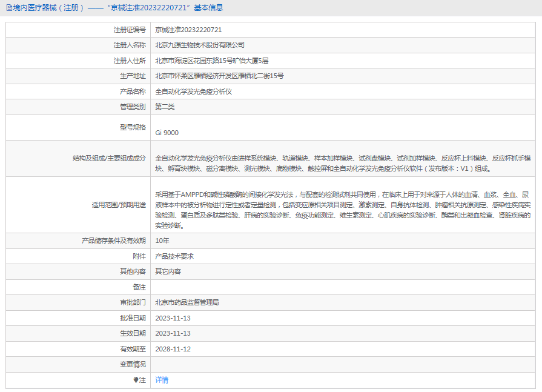542x392 pixels.
Task: Click the 10年 shelf life value
Action: (x=162, y=241)
